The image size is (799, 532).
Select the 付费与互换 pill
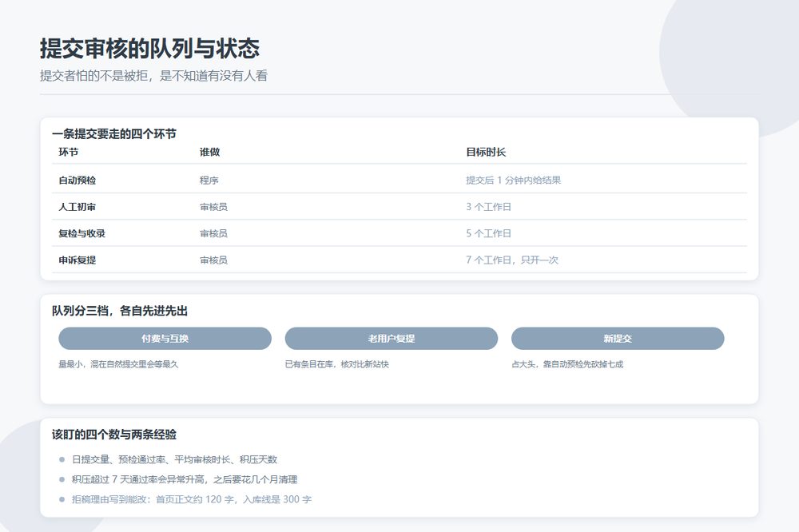(165, 339)
